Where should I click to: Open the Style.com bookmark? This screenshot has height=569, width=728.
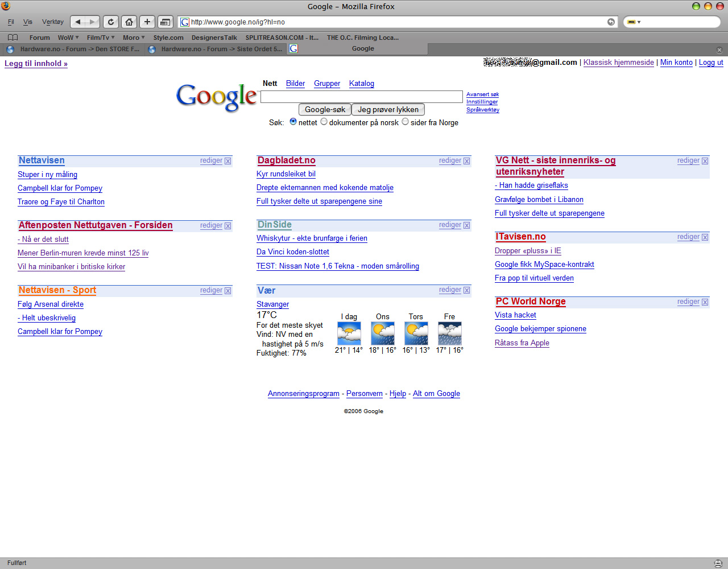pos(168,38)
